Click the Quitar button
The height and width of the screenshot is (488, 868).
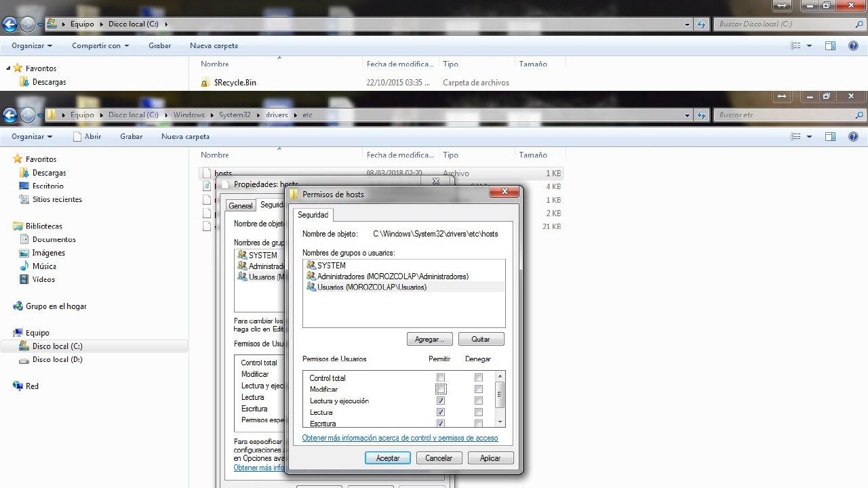tap(481, 339)
